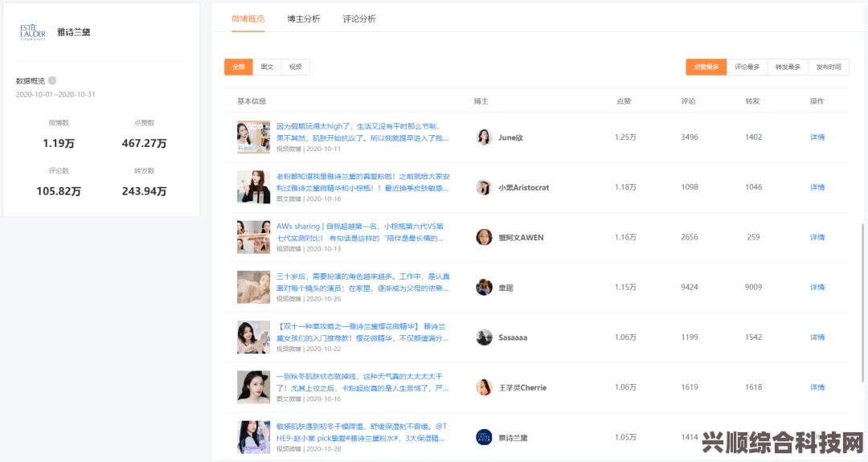This screenshot has height=462, width=868.
Task: Click the 2020-10-13 post thumbnail
Action: 253,237
